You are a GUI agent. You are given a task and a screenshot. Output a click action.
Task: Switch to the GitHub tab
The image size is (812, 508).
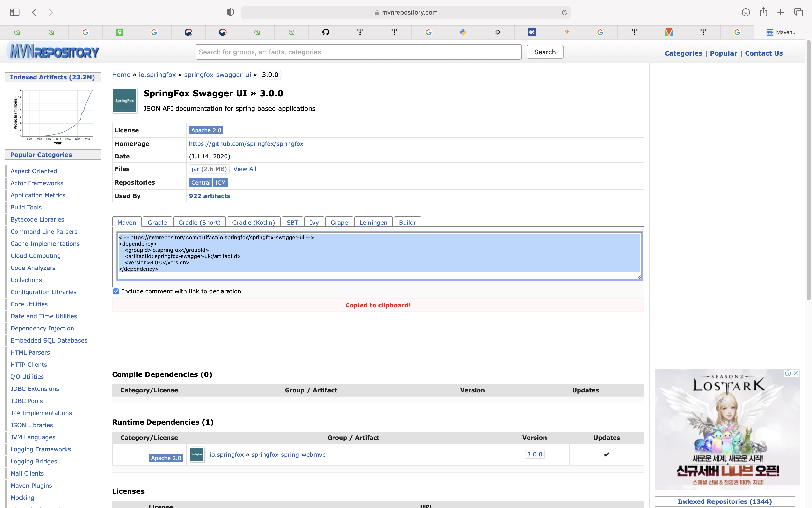(326, 32)
